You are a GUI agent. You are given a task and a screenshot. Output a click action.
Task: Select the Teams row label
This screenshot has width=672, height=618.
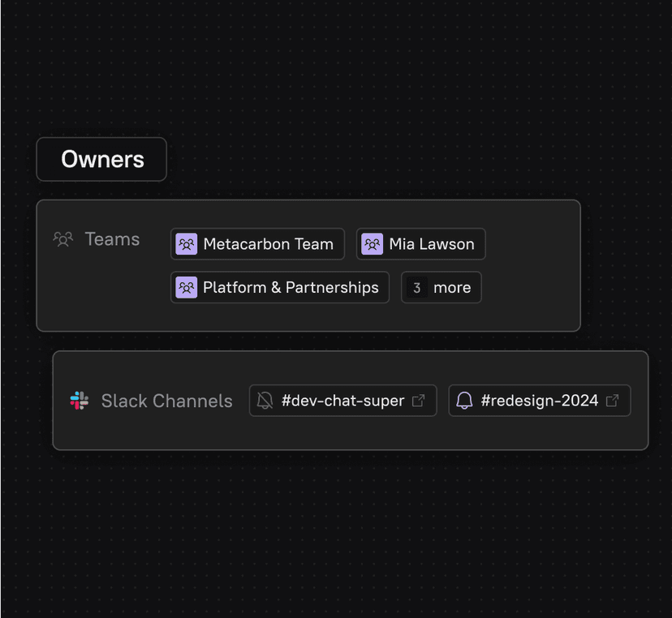[112, 239]
